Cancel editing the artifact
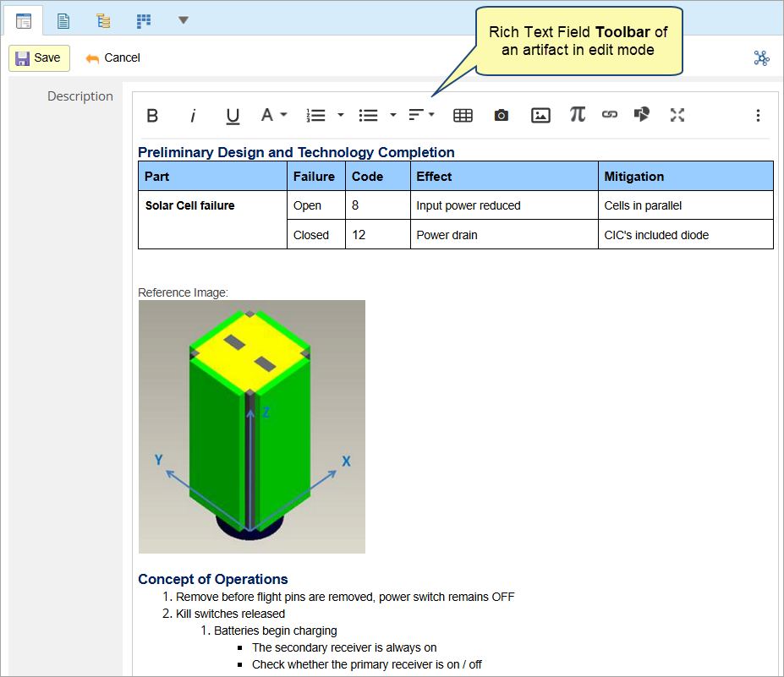 click(113, 58)
